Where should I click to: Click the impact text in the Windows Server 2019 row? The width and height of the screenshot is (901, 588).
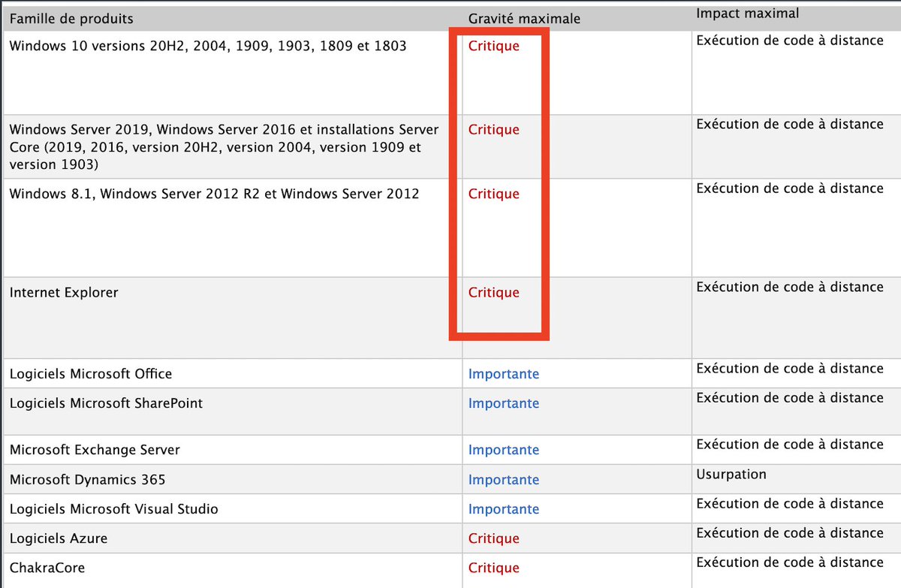pyautogui.click(x=790, y=124)
